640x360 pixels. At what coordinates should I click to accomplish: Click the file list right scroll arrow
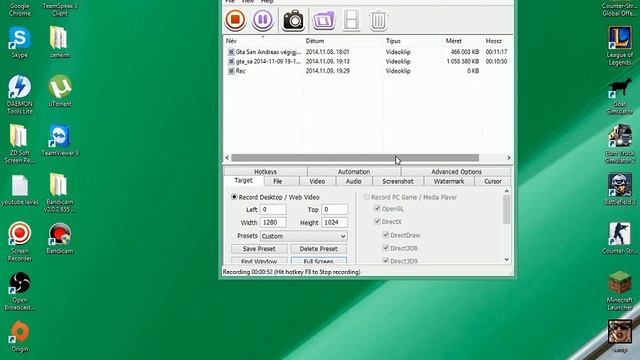click(509, 158)
